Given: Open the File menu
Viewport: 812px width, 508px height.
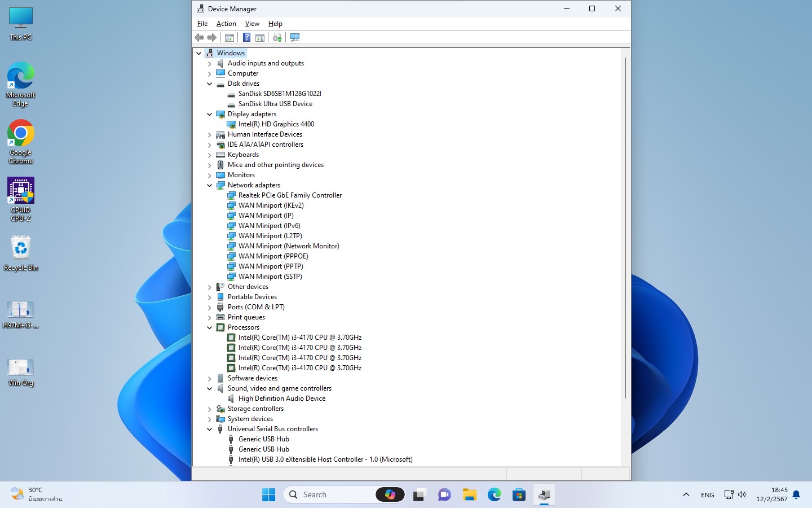Looking at the screenshot, I should [x=202, y=24].
